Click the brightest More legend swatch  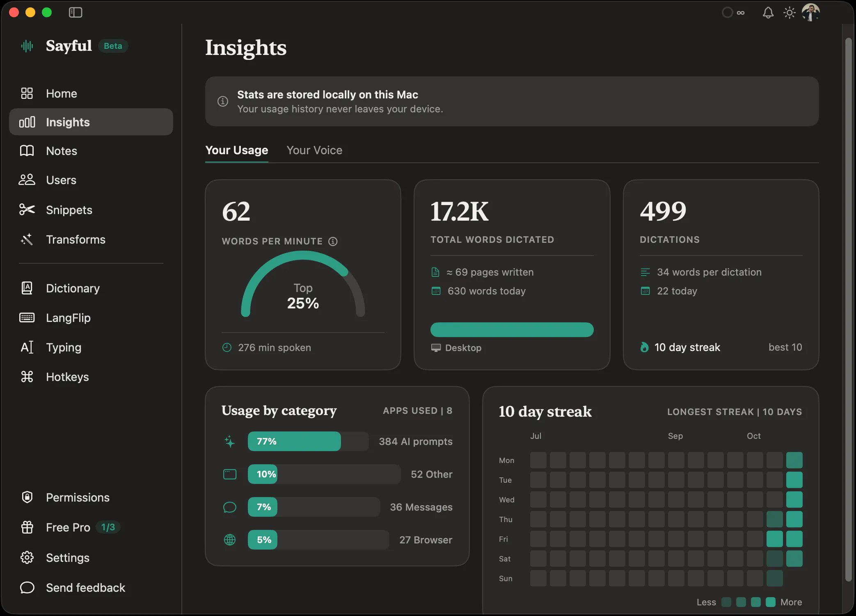click(771, 602)
